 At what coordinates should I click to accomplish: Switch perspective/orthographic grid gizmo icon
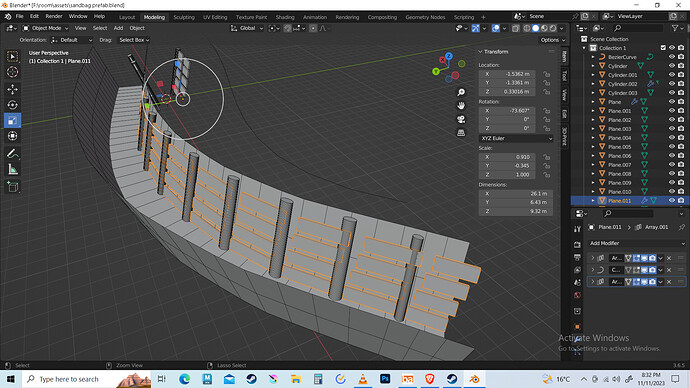click(461, 132)
